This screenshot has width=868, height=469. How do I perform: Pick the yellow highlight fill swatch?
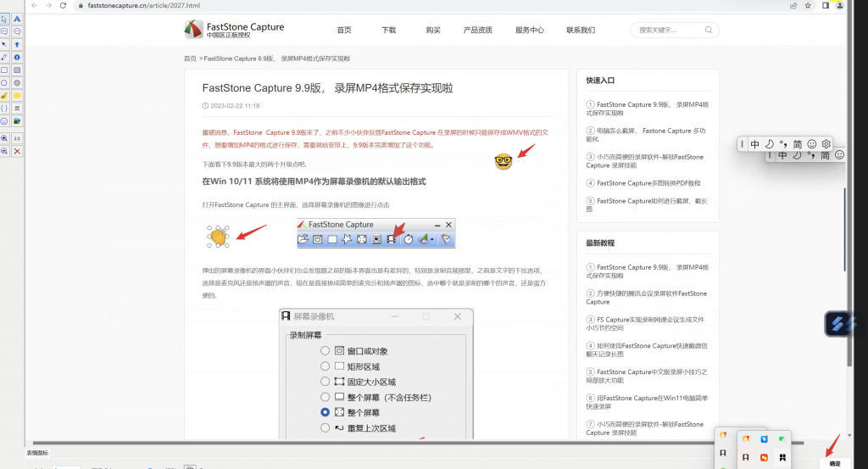(x=17, y=96)
